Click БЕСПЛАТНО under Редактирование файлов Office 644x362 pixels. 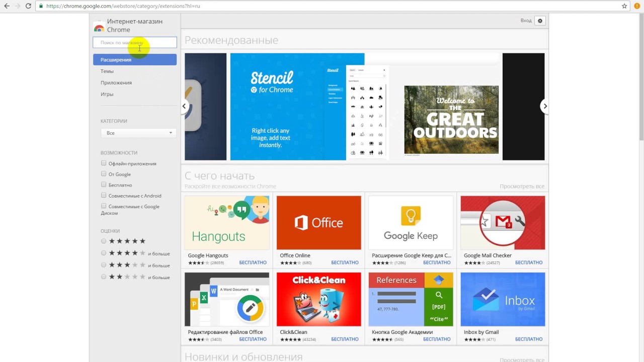(x=253, y=339)
